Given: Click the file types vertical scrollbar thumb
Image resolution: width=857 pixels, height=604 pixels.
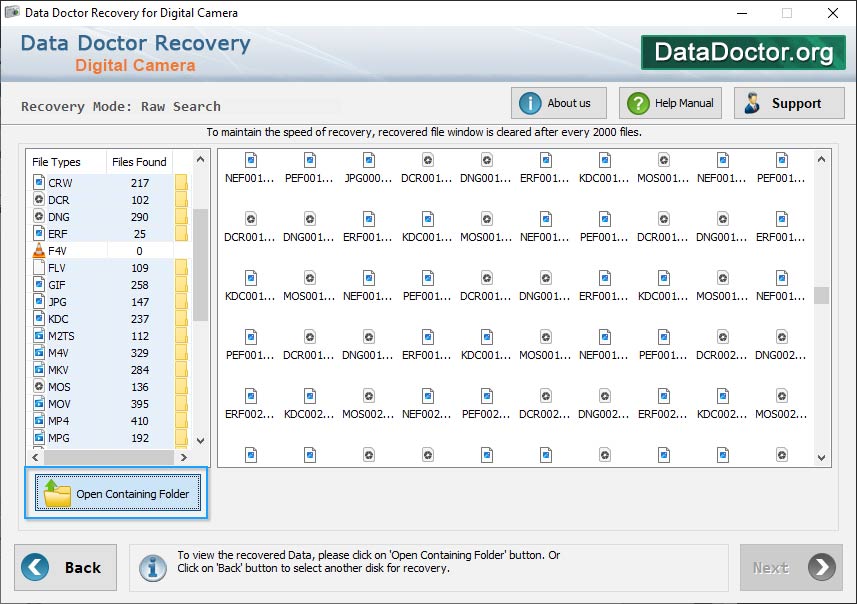Looking at the screenshot, I should [x=201, y=265].
